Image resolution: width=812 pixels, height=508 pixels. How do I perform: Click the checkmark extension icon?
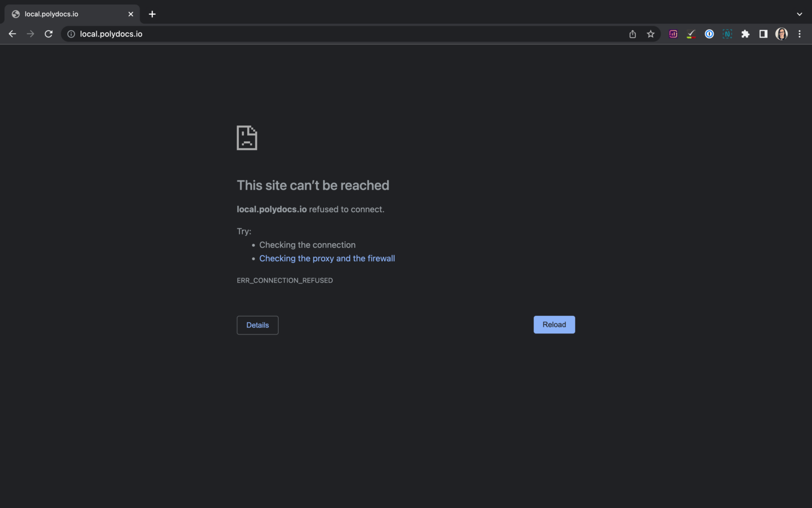691,33
